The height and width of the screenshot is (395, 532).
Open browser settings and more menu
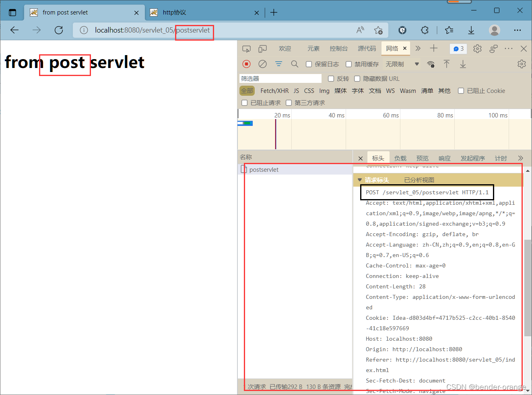(x=518, y=30)
